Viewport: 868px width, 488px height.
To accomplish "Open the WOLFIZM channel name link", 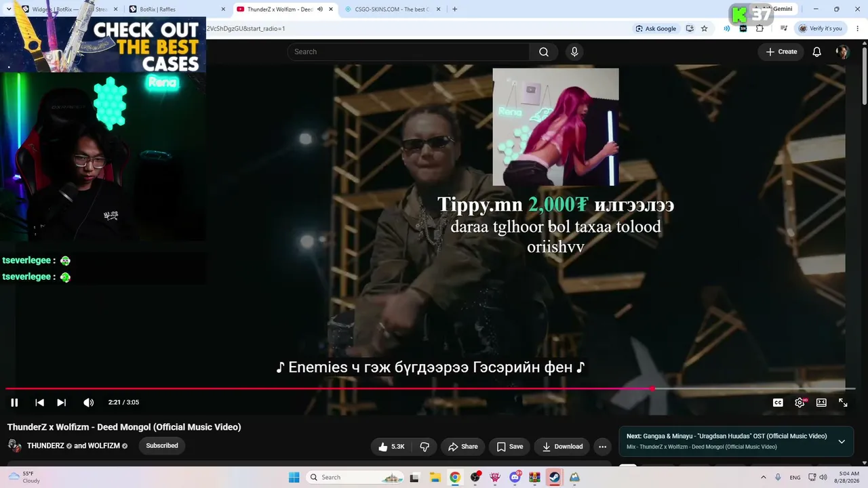I will point(104,446).
